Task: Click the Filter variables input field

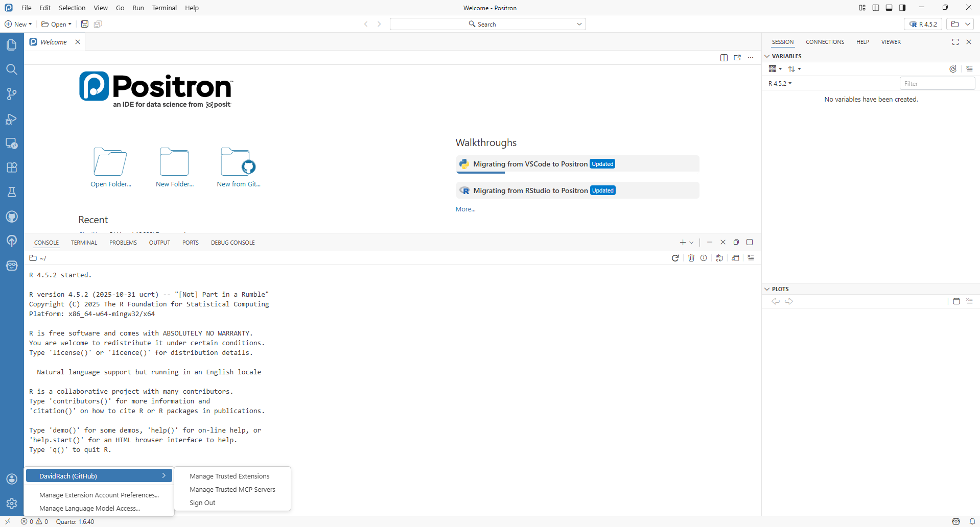Action: pos(937,84)
